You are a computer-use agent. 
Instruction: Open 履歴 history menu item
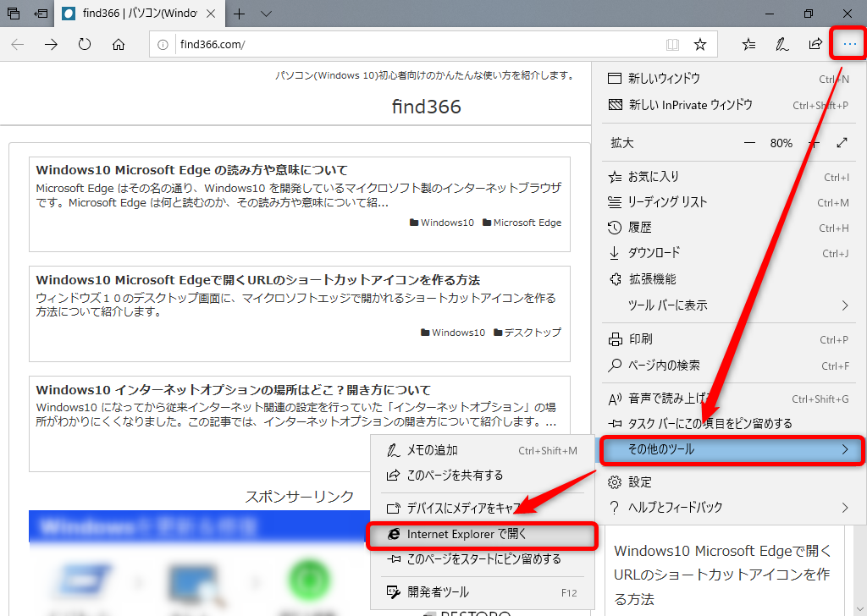[729, 228]
